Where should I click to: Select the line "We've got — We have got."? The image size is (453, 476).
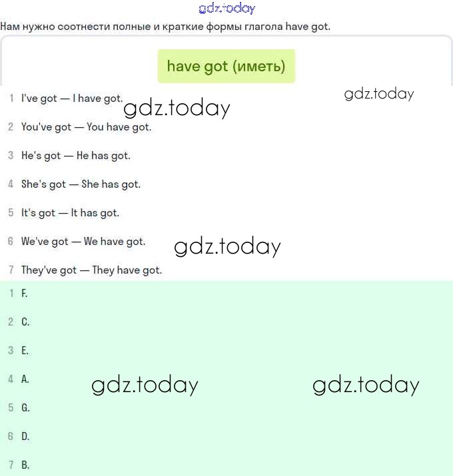pos(83,242)
